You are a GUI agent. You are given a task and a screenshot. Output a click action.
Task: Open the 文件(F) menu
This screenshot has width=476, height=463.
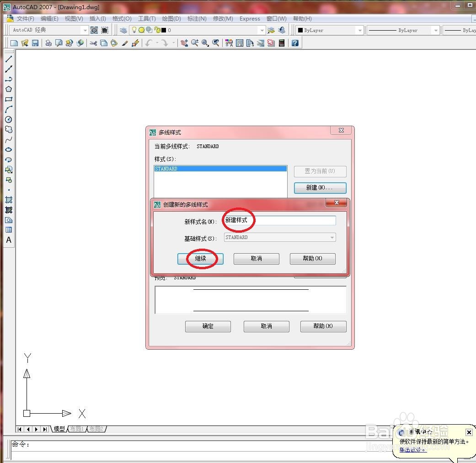[x=25, y=19]
